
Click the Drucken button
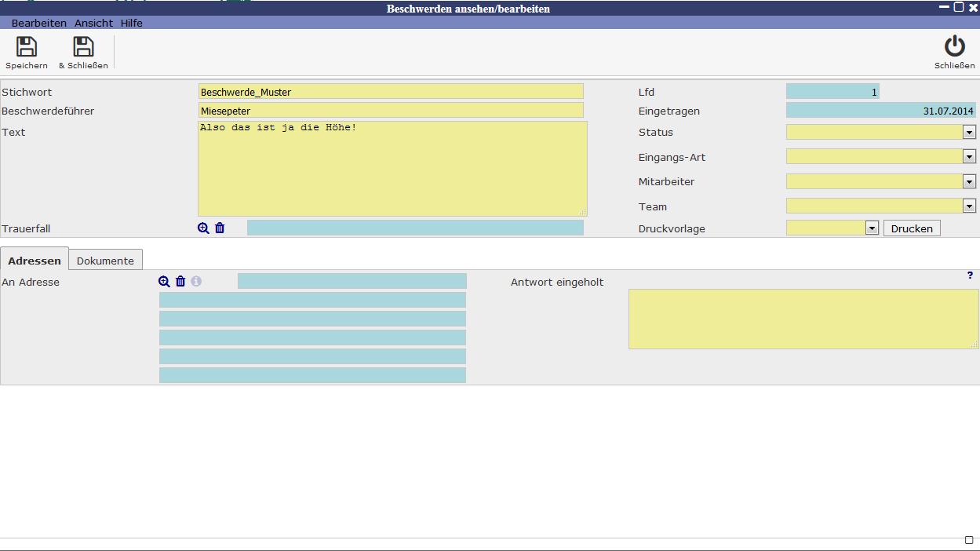tap(912, 228)
